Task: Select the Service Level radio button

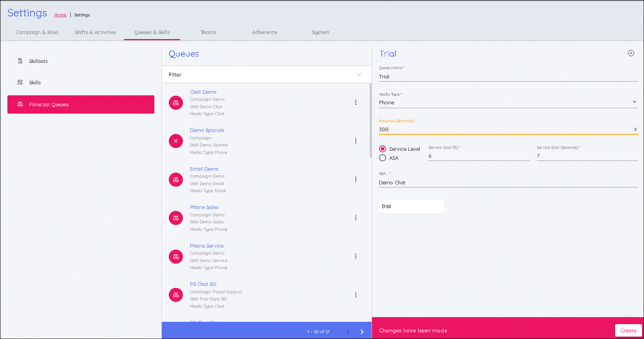Action: tap(383, 149)
